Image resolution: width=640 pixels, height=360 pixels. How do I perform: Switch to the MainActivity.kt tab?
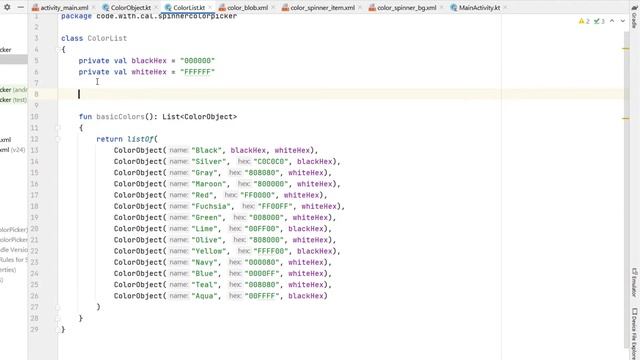[479, 8]
